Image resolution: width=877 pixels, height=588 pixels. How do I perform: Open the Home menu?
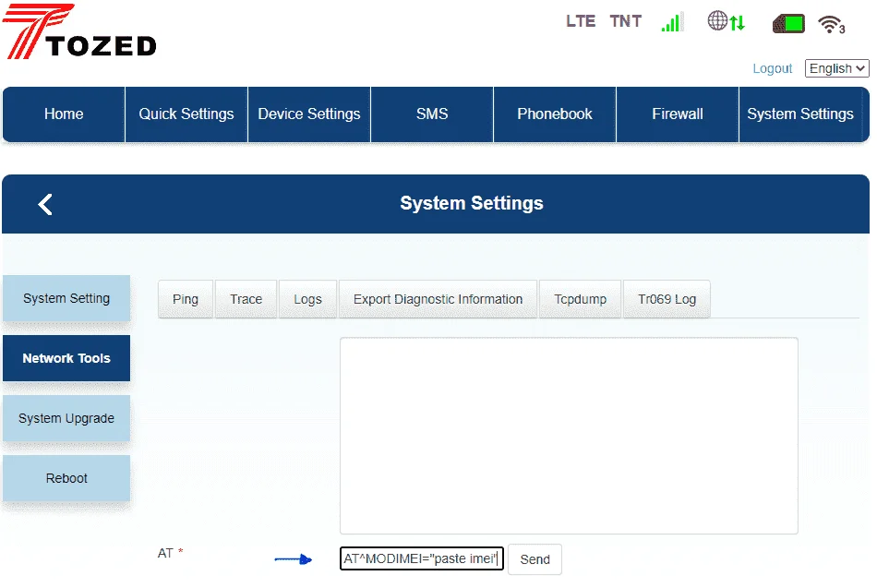(x=64, y=114)
